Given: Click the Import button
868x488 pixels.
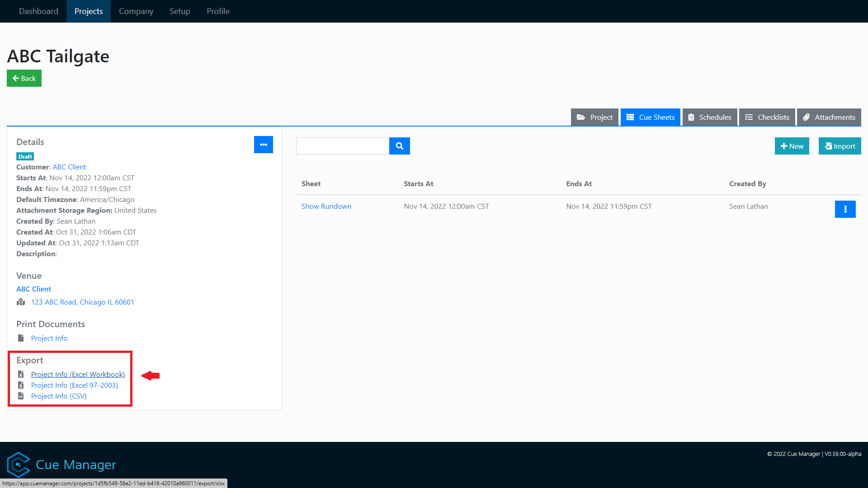Looking at the screenshot, I should click(840, 146).
